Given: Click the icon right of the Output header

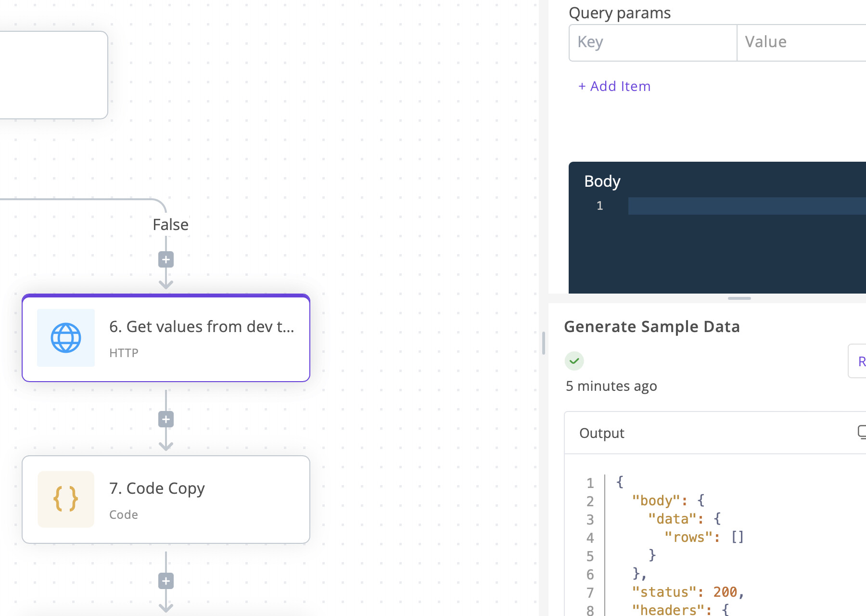Looking at the screenshot, I should click(861, 432).
